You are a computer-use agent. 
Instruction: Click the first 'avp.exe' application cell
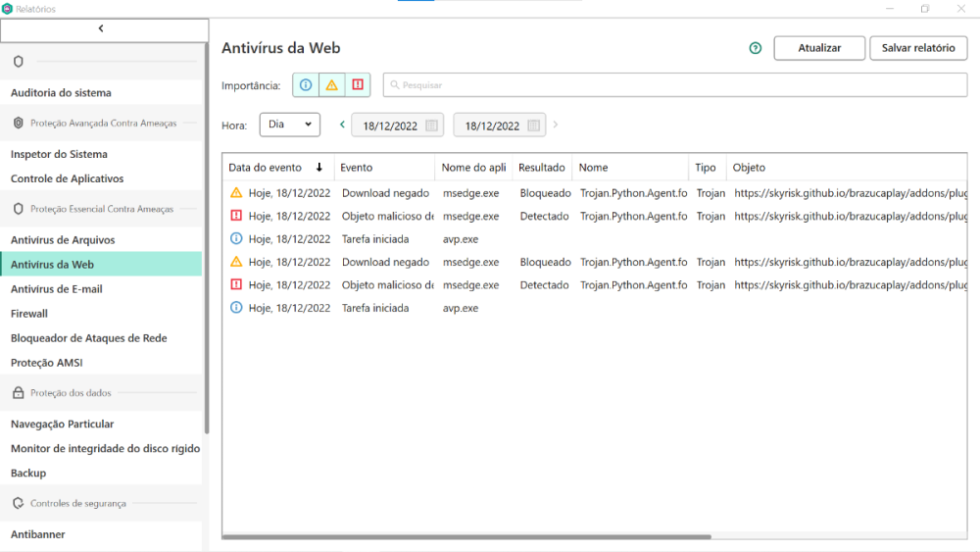(x=461, y=239)
